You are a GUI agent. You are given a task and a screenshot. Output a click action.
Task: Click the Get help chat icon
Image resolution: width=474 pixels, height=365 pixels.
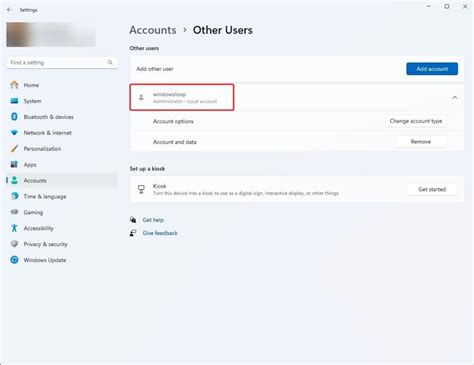click(133, 220)
